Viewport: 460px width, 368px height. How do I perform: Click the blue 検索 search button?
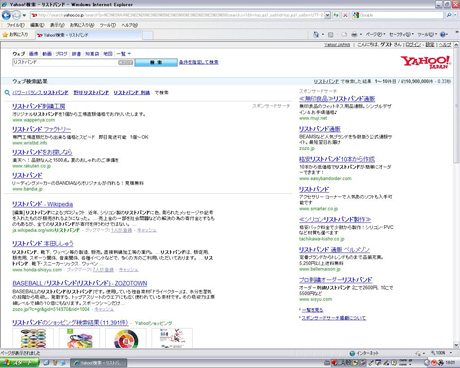156,62
